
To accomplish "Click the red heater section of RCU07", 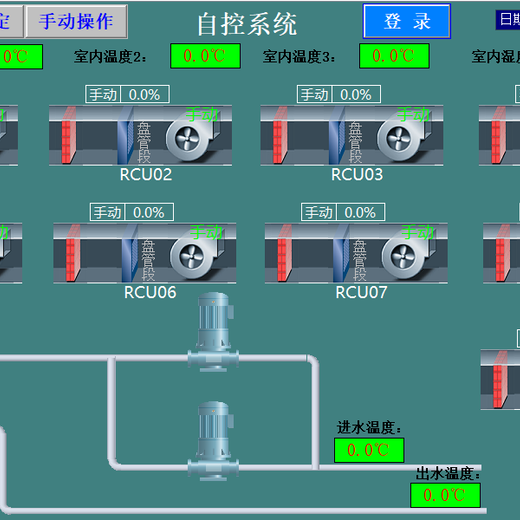I will point(284,253).
